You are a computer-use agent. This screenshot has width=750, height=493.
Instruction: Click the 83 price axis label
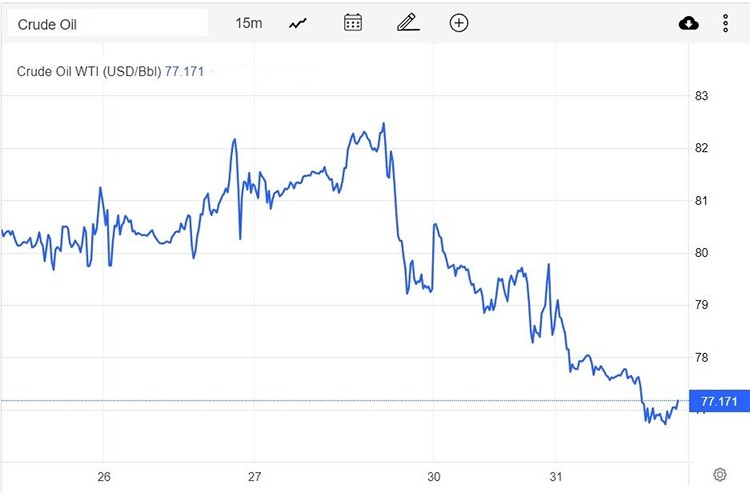pos(701,96)
